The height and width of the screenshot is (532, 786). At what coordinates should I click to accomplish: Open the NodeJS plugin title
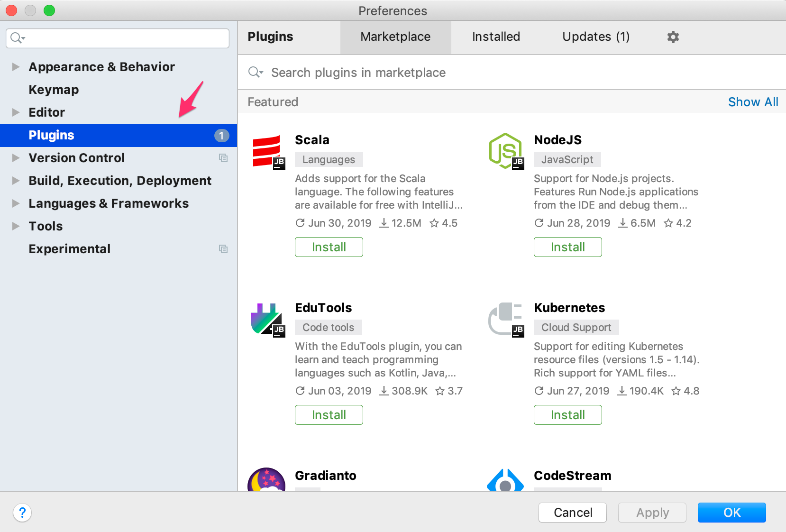coord(558,140)
